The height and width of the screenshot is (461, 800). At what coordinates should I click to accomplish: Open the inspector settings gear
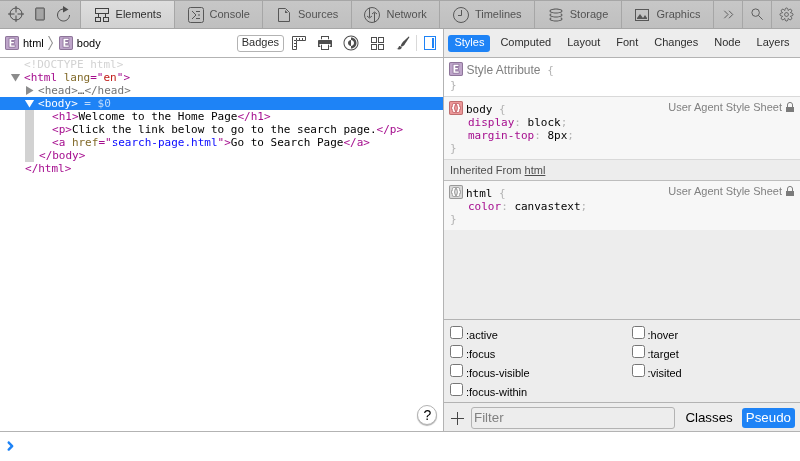coord(786,14)
